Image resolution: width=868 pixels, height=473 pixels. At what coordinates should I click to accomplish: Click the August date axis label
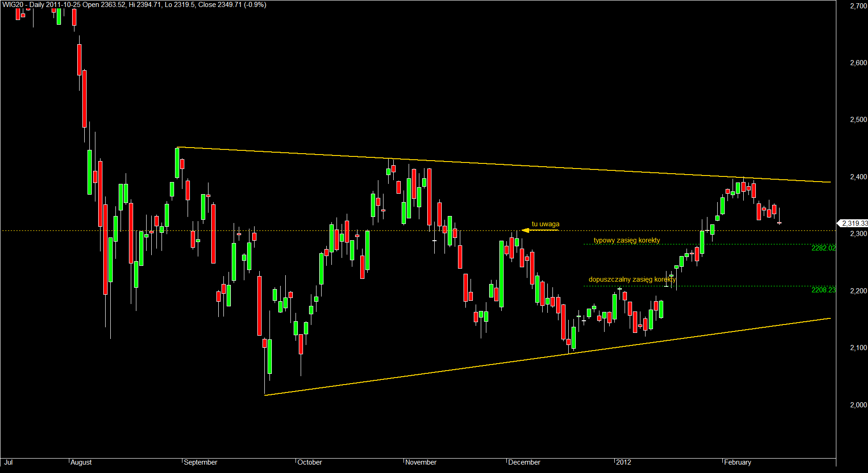pyautogui.click(x=81, y=462)
